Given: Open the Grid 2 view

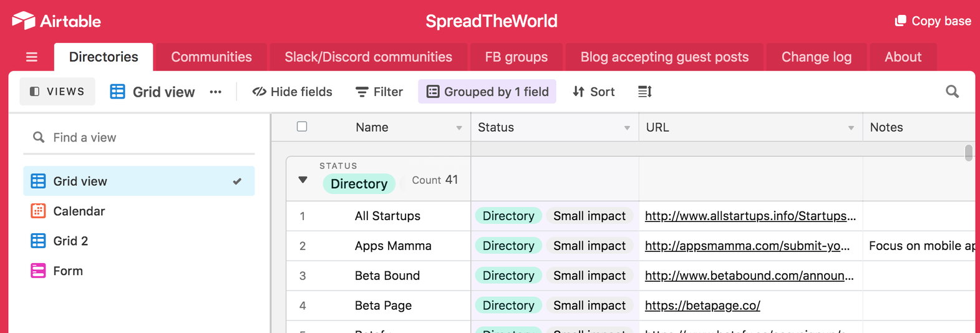Looking at the screenshot, I should tap(70, 241).
